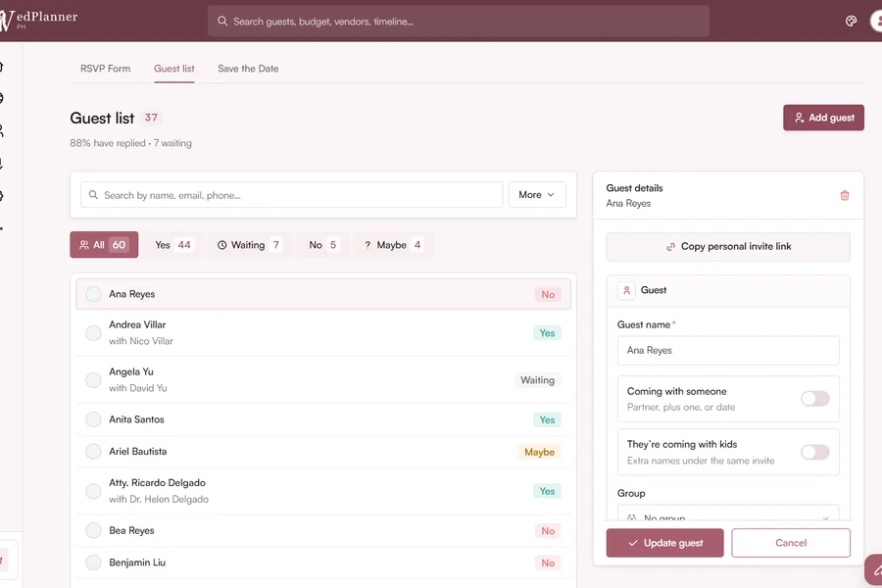Viewport: 882px width, 588px height.
Task: Check the circle beside Andrea Villar
Action: (93, 333)
